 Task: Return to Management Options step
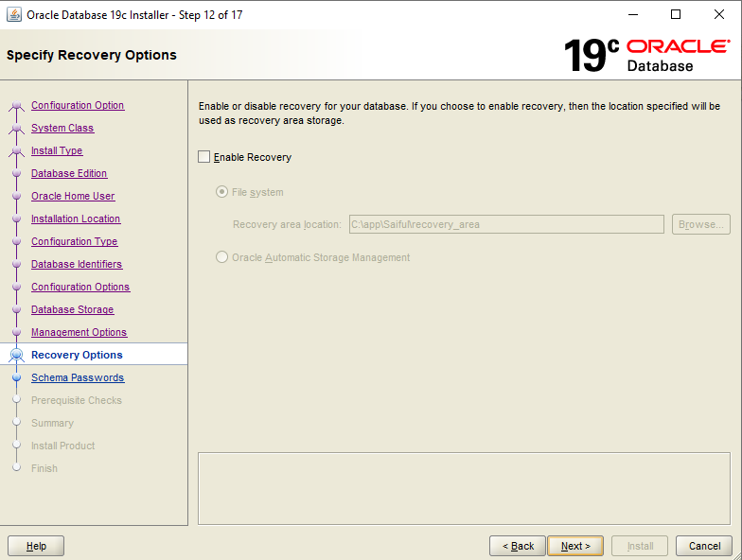click(79, 332)
